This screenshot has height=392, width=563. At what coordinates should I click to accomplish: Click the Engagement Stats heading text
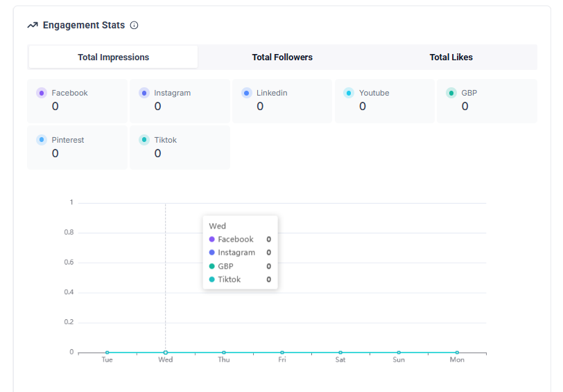84,25
